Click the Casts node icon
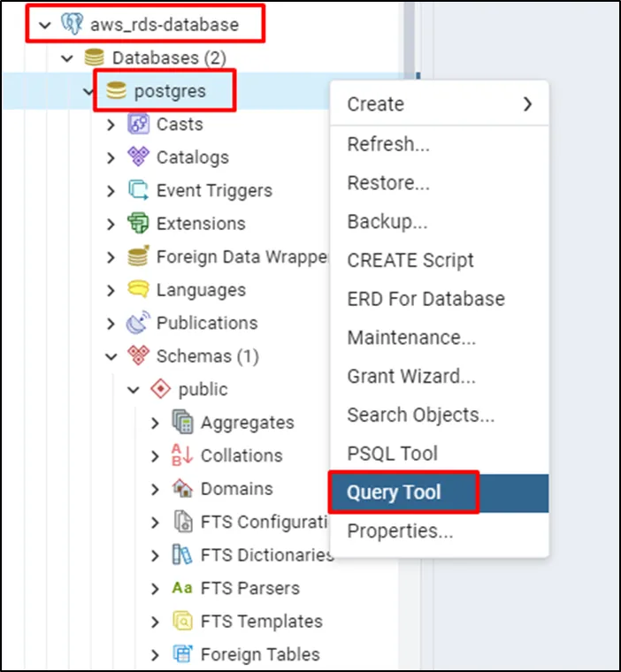Image resolution: width=621 pixels, height=672 pixels. pos(138,125)
